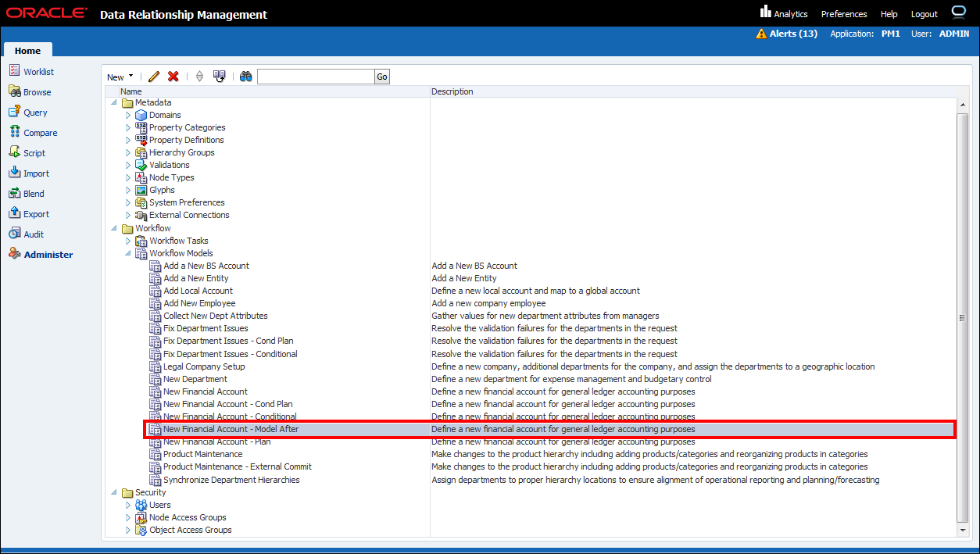Select the New Department model
Image resolution: width=980 pixels, height=554 pixels.
click(195, 379)
